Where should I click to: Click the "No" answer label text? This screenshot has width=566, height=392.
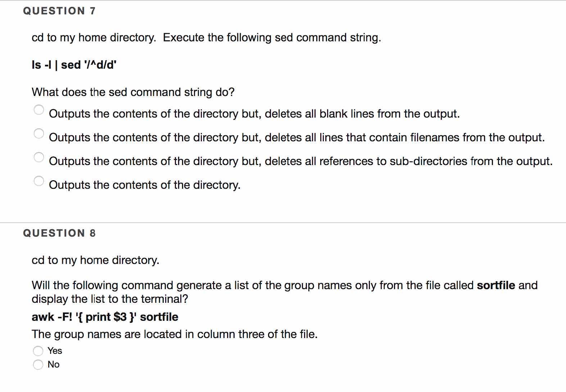[54, 365]
